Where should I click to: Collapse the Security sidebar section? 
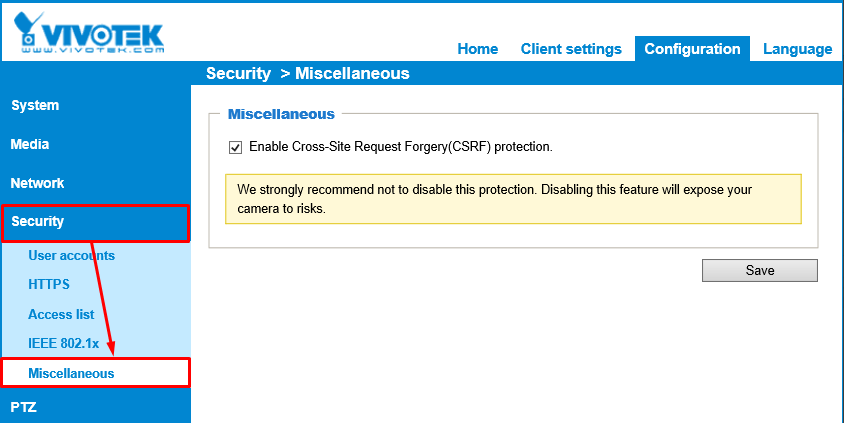point(38,222)
